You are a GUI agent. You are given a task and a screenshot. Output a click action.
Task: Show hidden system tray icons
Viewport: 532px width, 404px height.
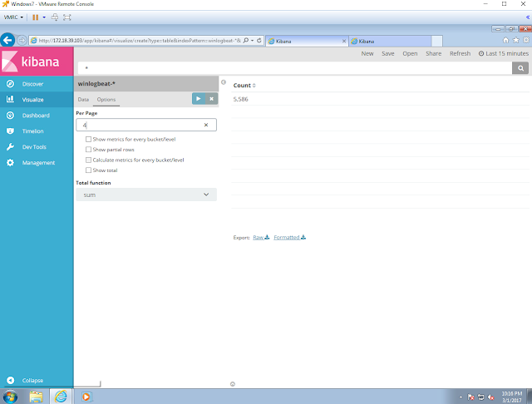[461, 397]
